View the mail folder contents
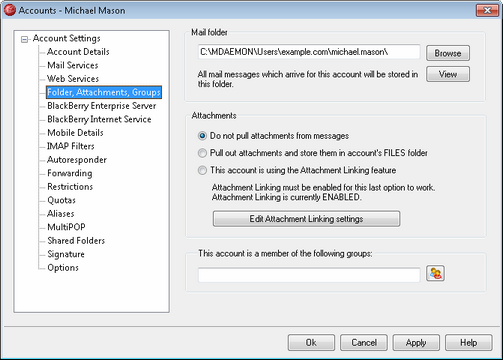Image resolution: width=503 pixels, height=360 pixels. tap(448, 74)
